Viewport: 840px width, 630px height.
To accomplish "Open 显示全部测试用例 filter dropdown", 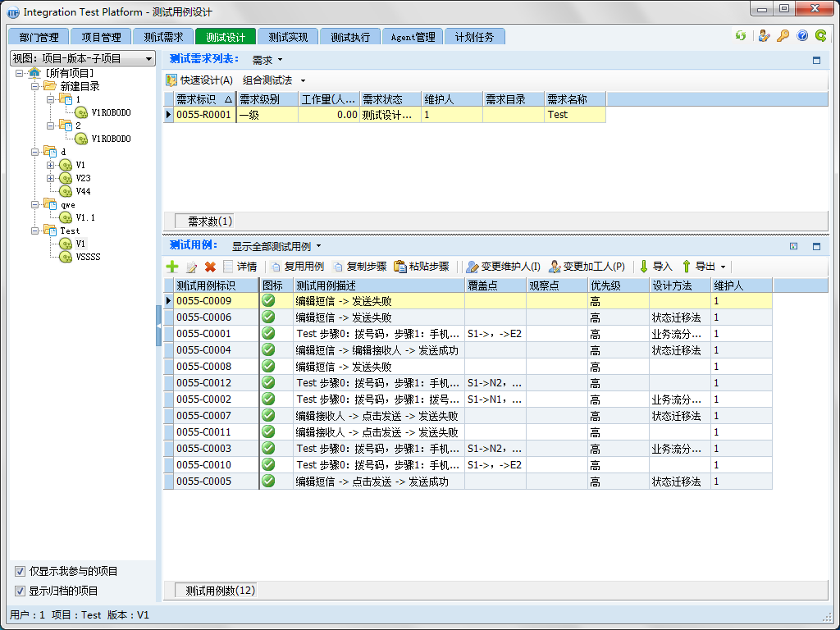I will click(x=276, y=246).
